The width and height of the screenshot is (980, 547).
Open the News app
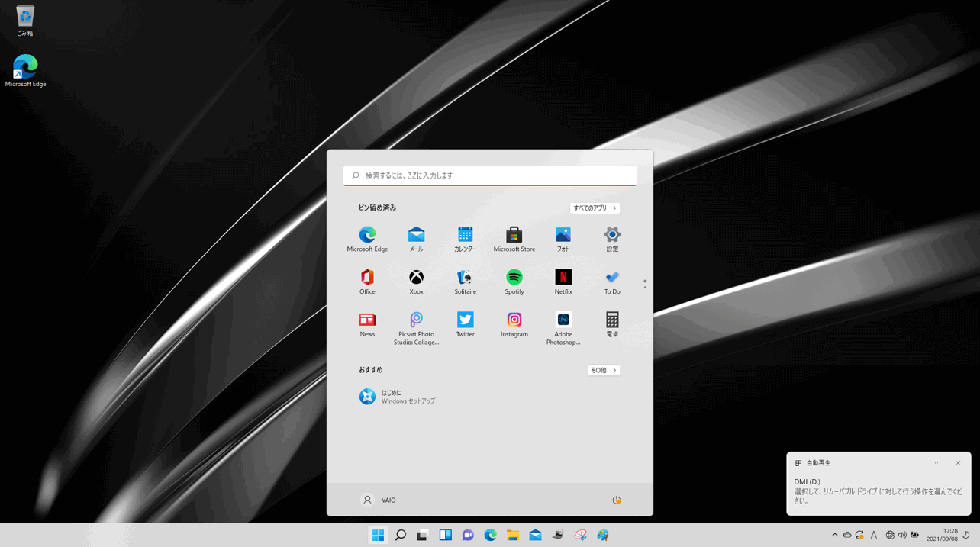tap(367, 324)
